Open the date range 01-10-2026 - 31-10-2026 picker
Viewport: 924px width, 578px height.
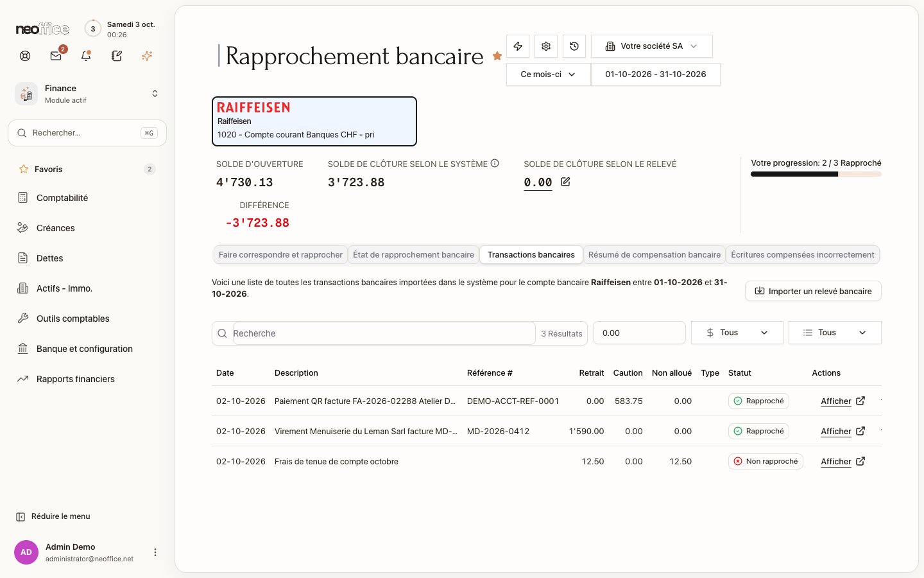point(656,74)
